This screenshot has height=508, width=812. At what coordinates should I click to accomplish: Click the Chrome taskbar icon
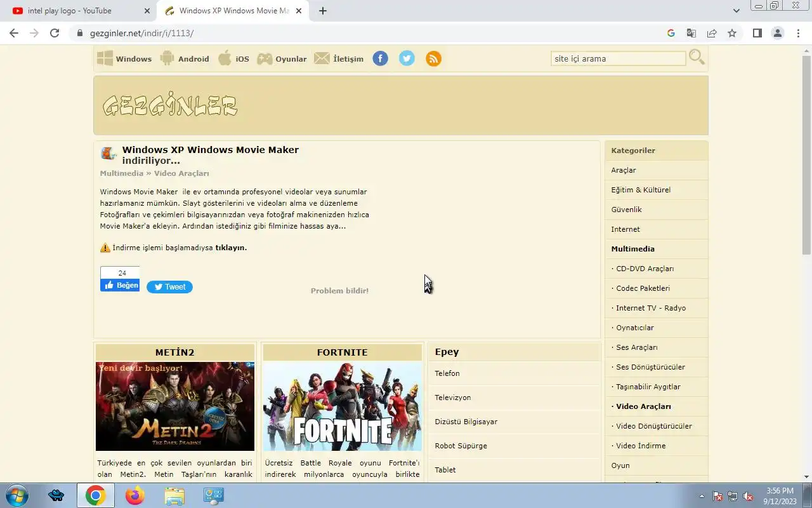pyautogui.click(x=96, y=495)
